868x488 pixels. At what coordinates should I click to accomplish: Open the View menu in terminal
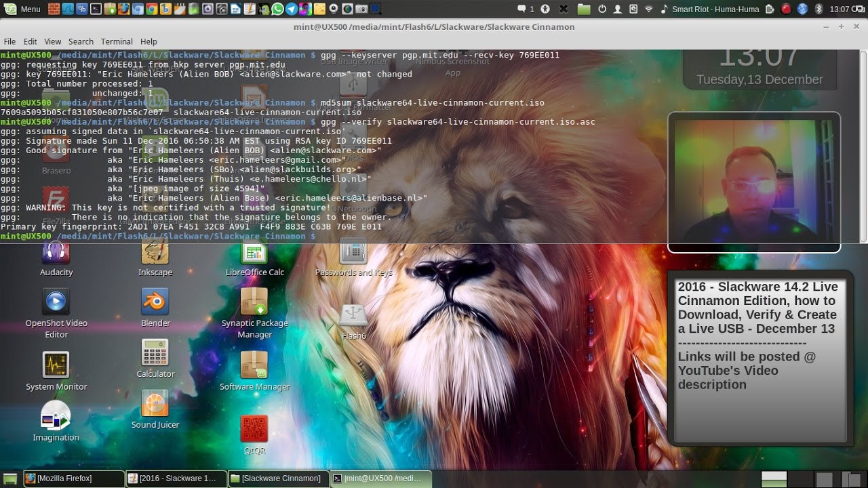53,41
